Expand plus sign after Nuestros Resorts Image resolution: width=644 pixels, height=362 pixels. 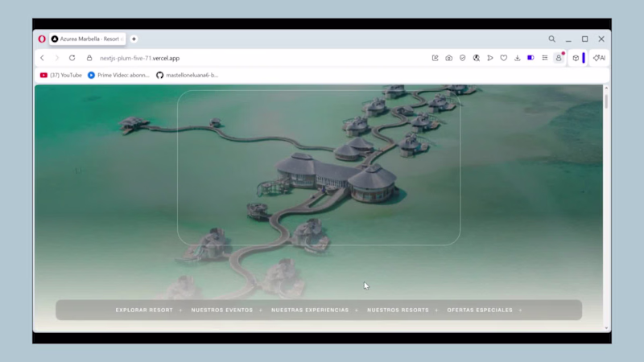click(436, 311)
